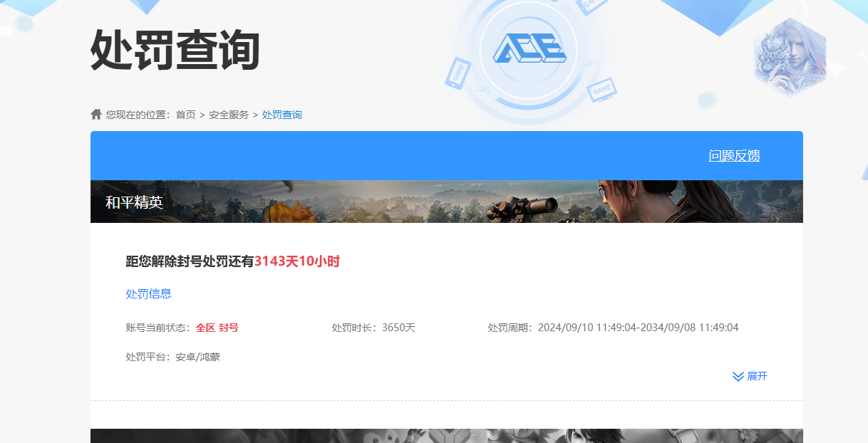The height and width of the screenshot is (443, 868).
Task: Click the 处罚信息 section link
Action: 148,294
